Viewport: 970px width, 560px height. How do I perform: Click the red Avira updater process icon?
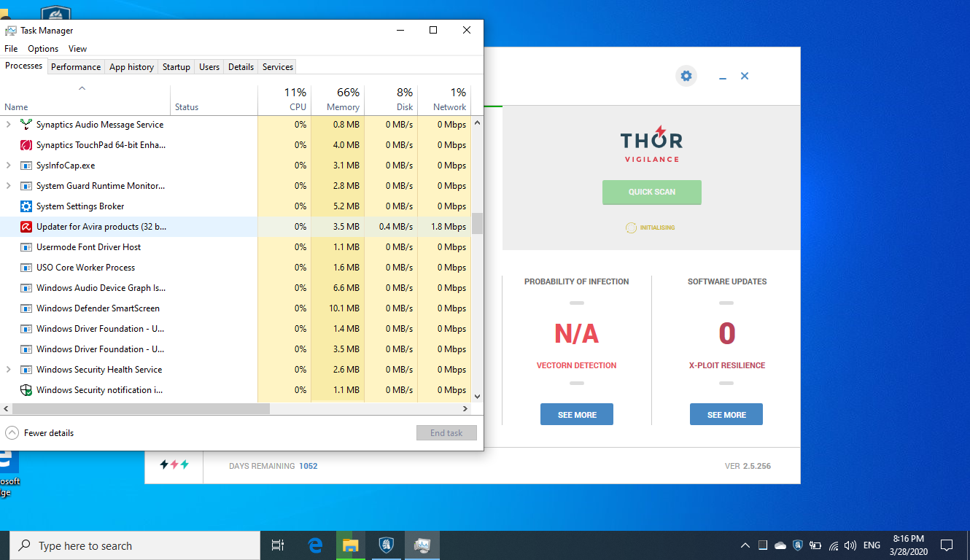26,227
